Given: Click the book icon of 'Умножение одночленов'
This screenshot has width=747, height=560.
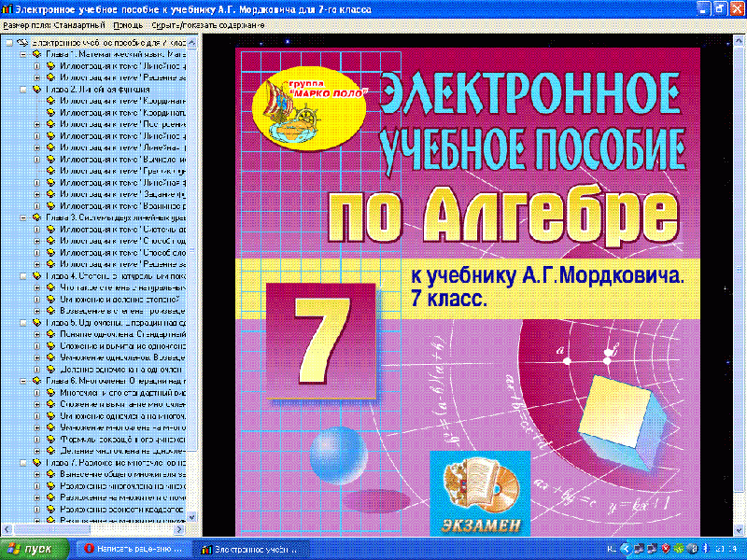Looking at the screenshot, I should (51, 357).
